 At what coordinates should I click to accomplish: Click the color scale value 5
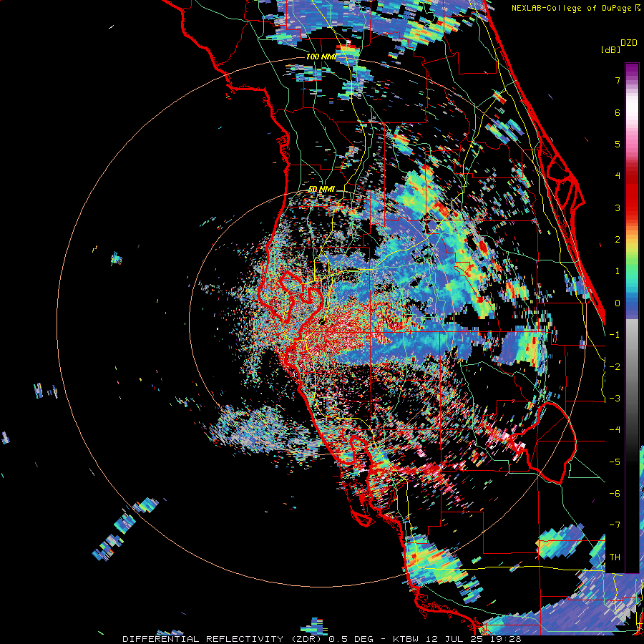tap(618, 144)
